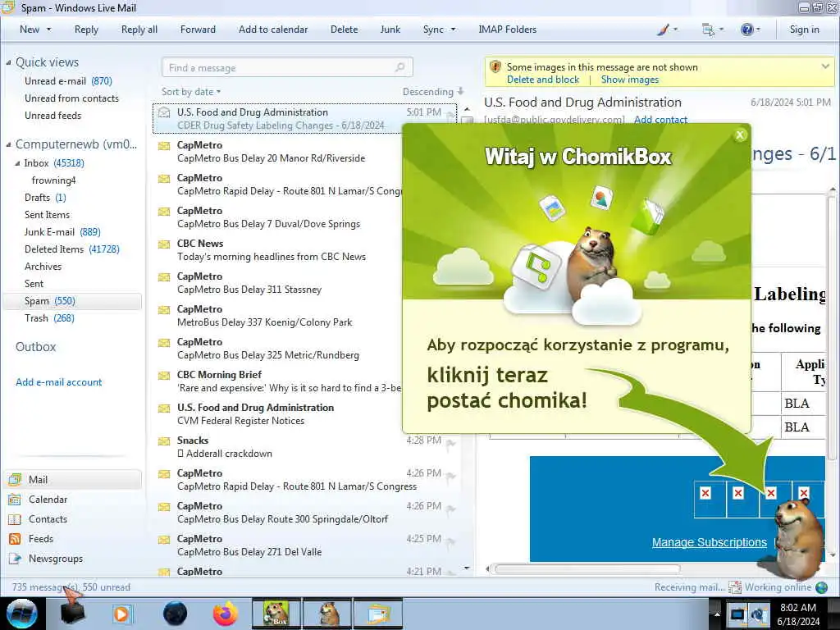Open the Manage Subscriptions link
Viewport: 840px width, 630px height.
click(x=709, y=542)
